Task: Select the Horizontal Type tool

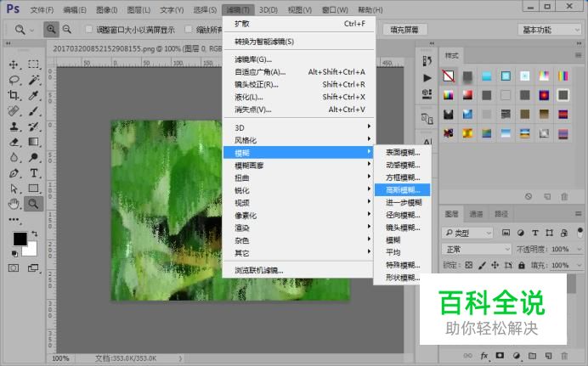Action: coord(33,173)
